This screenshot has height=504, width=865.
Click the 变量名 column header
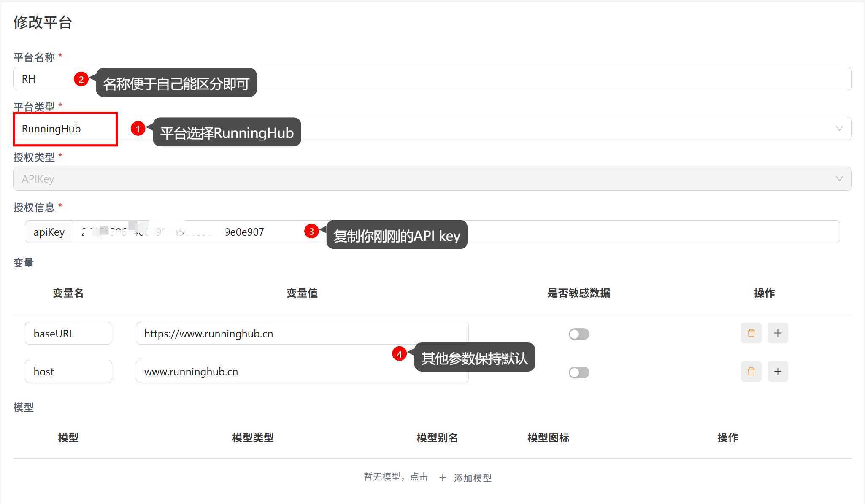coord(68,293)
